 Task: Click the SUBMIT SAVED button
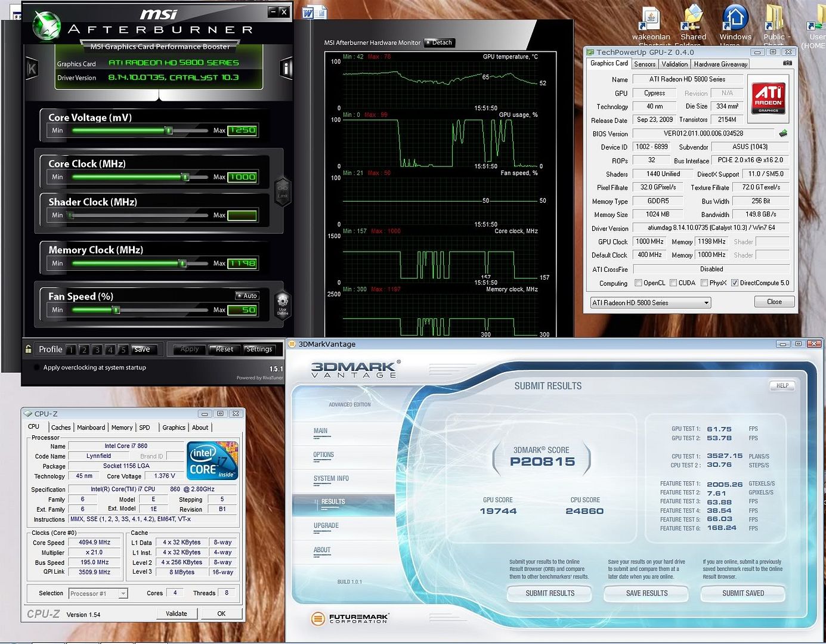click(743, 593)
